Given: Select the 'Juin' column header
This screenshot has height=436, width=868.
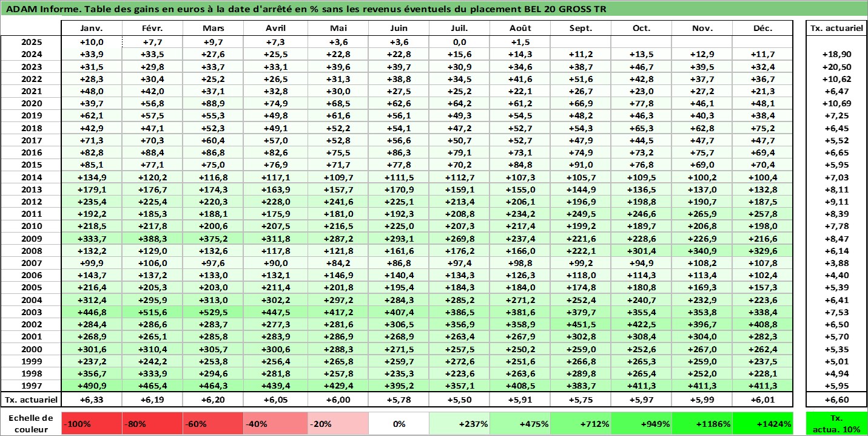Looking at the screenshot, I should point(399,29).
